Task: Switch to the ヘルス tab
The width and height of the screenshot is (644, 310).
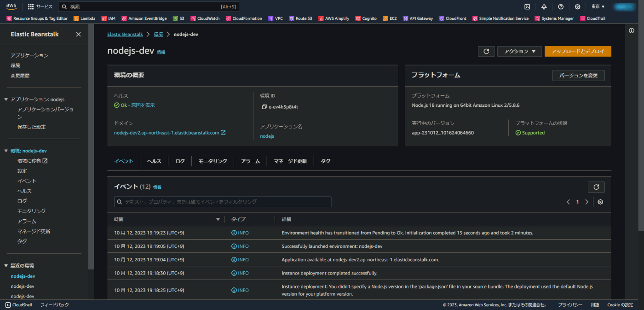Action: pos(154,161)
